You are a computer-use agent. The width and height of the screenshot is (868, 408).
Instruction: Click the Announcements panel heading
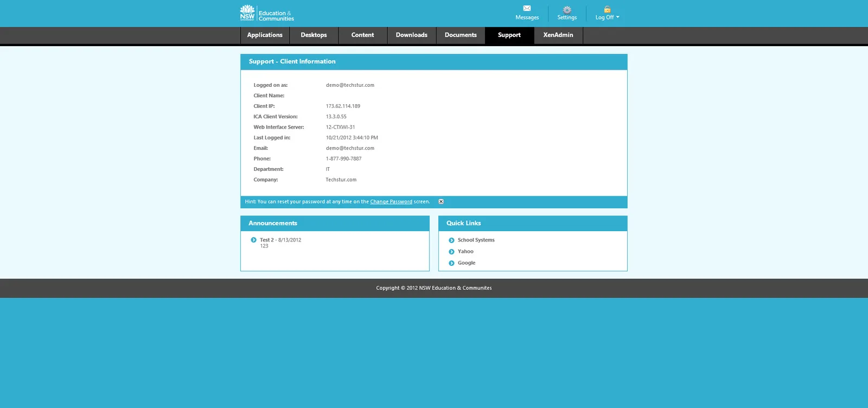pos(273,224)
